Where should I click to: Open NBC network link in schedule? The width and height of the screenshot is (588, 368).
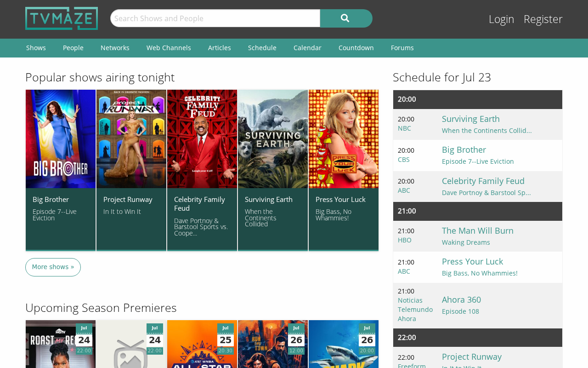point(404,128)
